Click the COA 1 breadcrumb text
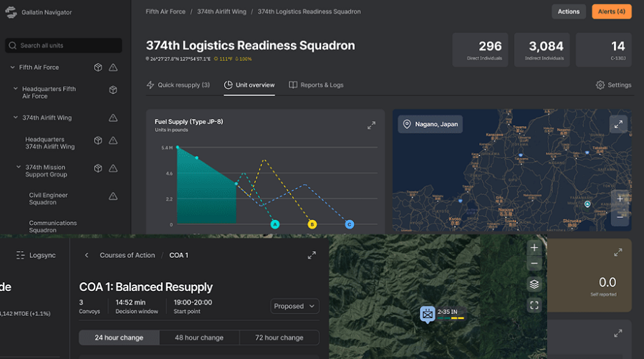644x359 pixels. pyautogui.click(x=178, y=255)
